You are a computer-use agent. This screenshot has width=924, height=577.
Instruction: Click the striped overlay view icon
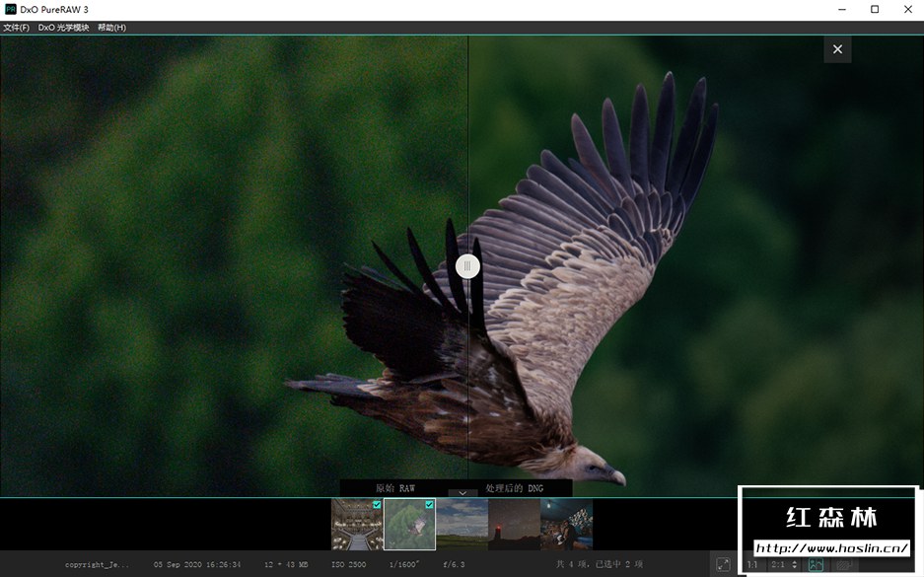[844, 565]
